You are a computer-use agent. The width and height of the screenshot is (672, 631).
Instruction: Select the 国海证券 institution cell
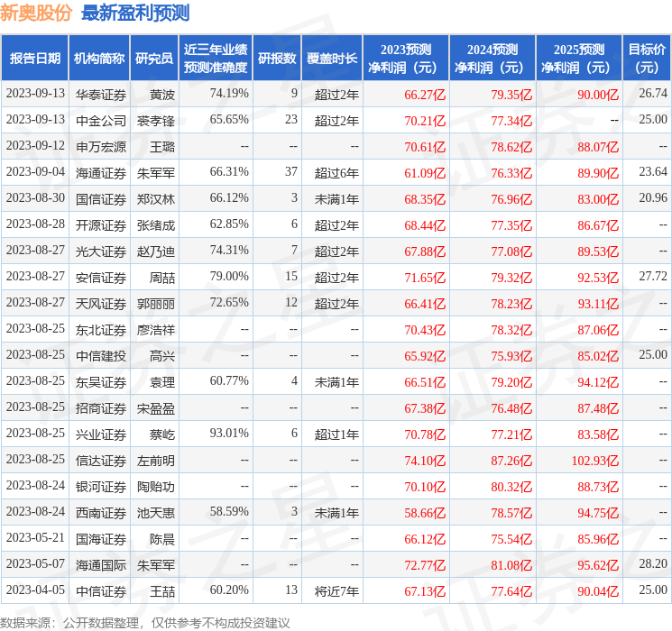101,538
